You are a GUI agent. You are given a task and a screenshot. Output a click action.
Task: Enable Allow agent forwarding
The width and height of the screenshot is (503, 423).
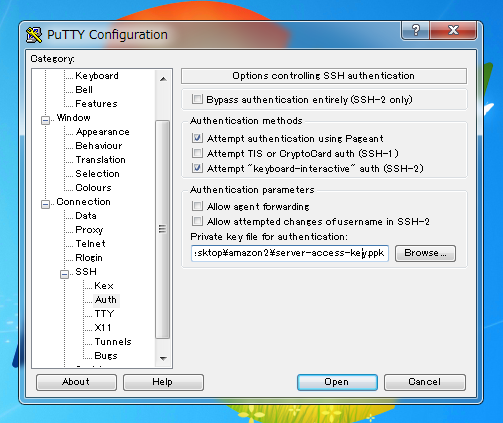(197, 206)
